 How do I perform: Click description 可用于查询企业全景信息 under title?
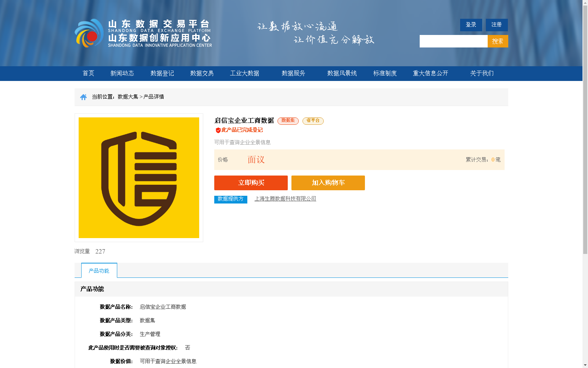[x=243, y=142]
